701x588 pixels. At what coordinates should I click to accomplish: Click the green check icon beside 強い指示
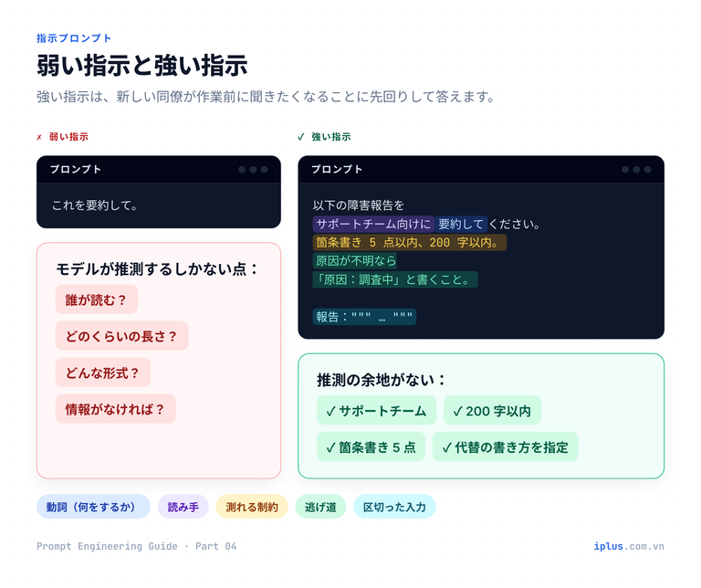point(301,137)
